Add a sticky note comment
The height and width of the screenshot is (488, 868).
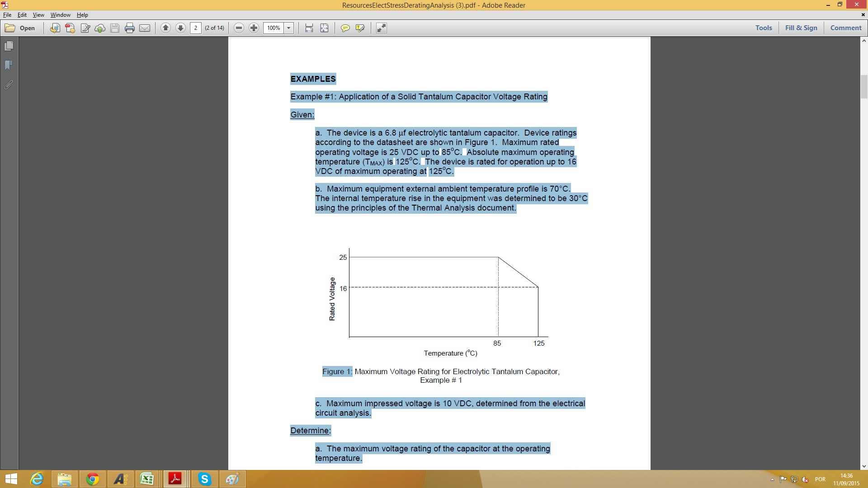point(346,28)
